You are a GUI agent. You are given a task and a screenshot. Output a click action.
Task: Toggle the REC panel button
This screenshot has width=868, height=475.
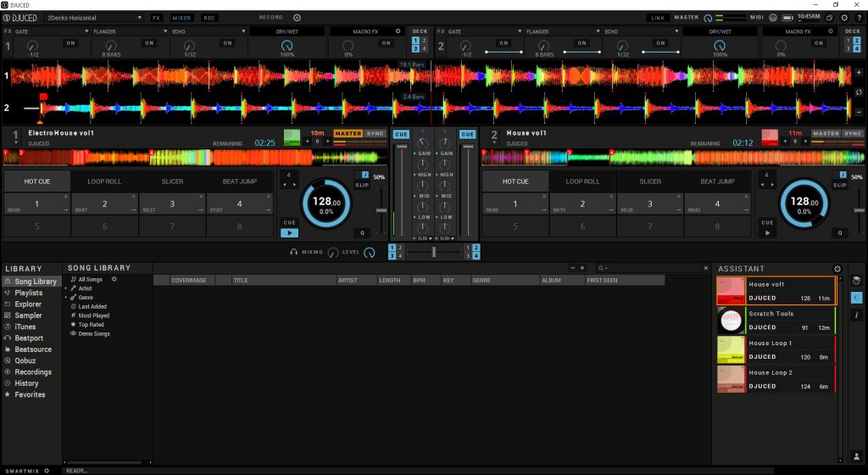209,18
